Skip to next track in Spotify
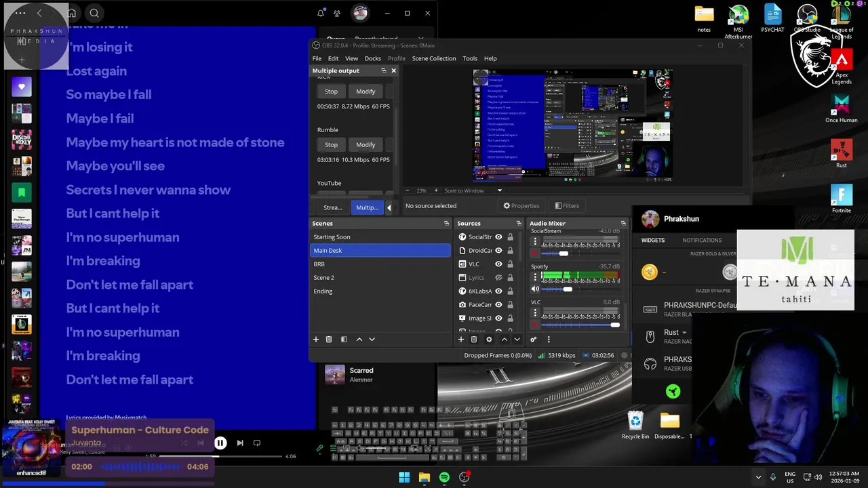Viewport: 868px width, 488px height. pyautogui.click(x=240, y=443)
